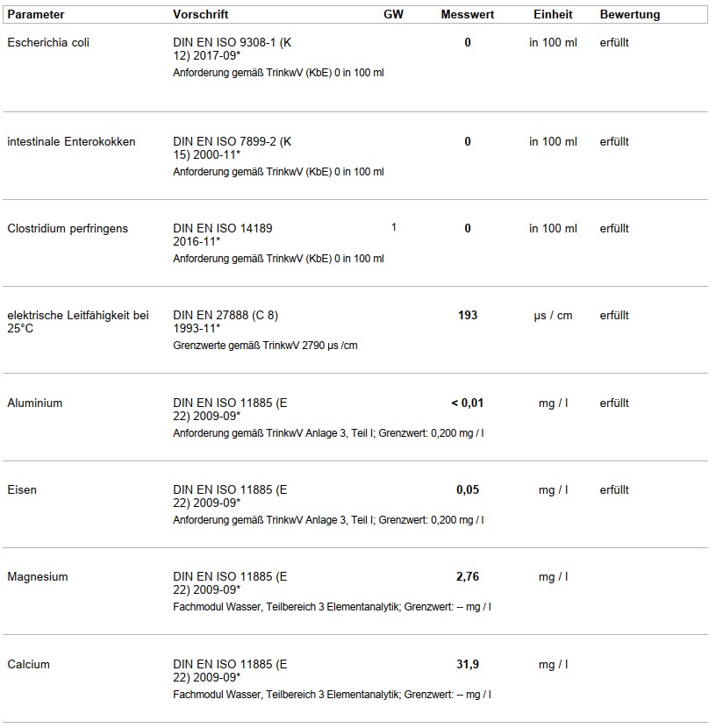Screen dimensions: 716x728
Task: Select the Escherichia coli parameter
Action: click(48, 42)
